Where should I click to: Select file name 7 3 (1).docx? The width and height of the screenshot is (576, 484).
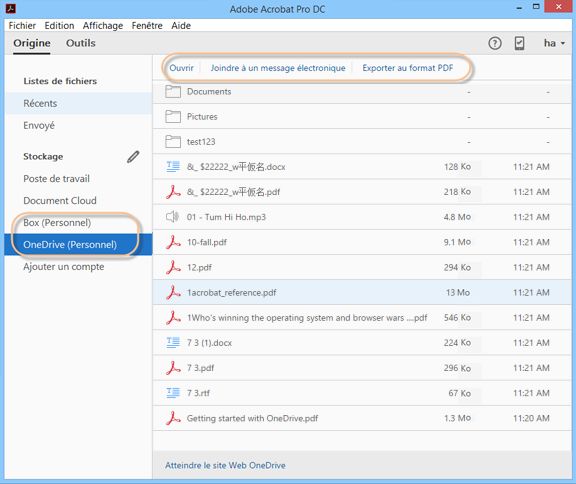[209, 343]
